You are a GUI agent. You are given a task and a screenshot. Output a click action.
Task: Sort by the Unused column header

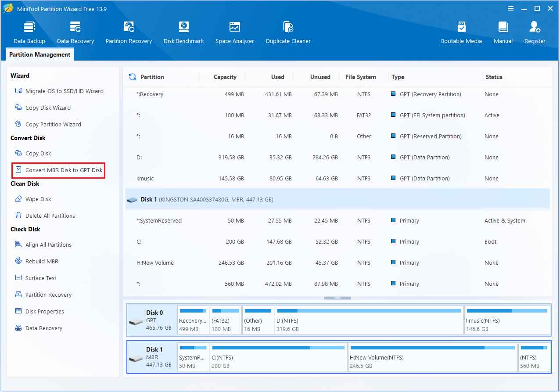pos(320,77)
